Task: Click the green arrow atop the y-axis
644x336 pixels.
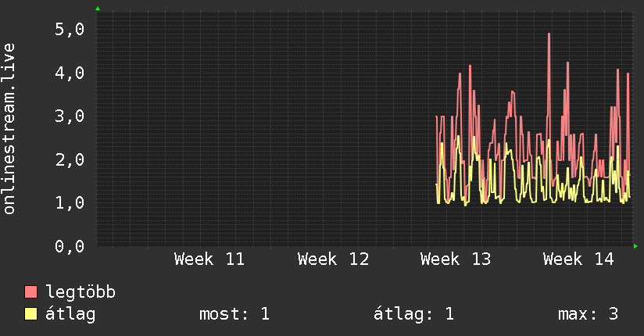Action: tap(98, 9)
